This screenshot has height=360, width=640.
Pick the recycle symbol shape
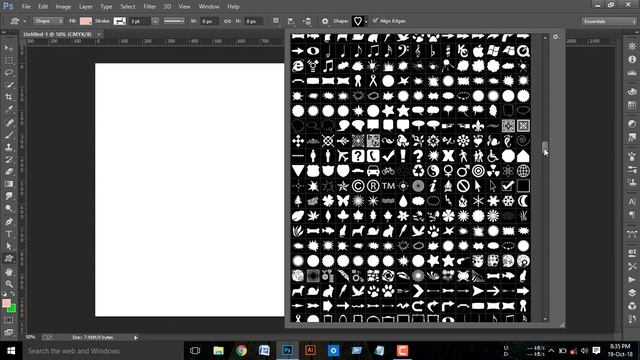pos(418,171)
